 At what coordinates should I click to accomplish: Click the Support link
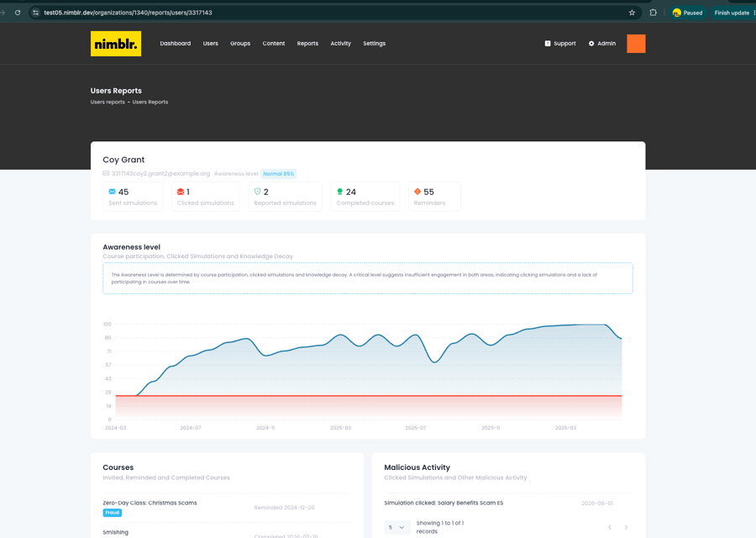pos(560,44)
